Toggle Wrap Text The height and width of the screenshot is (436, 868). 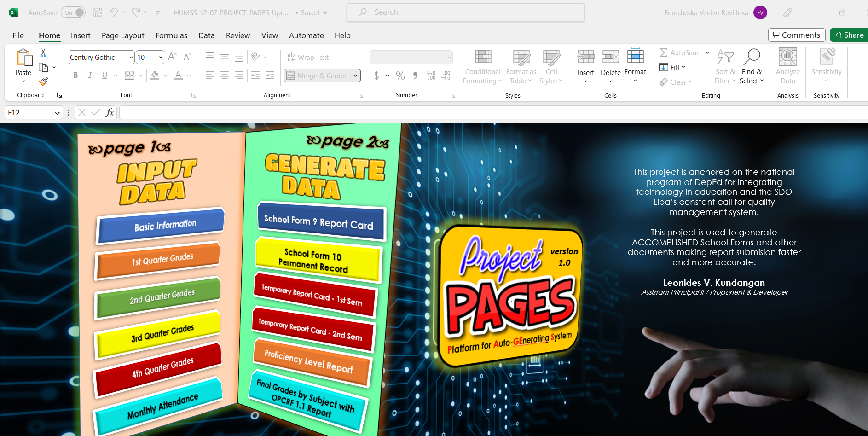click(308, 57)
